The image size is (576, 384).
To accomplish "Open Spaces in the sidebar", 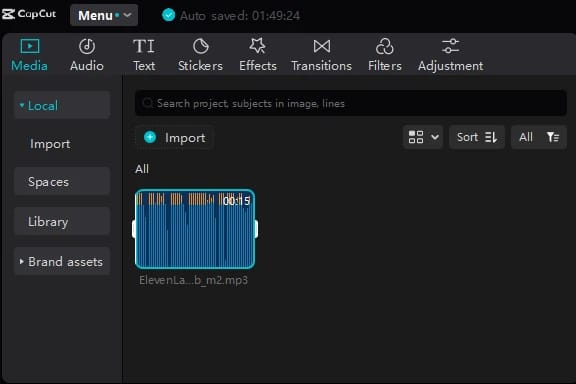I will (62, 182).
